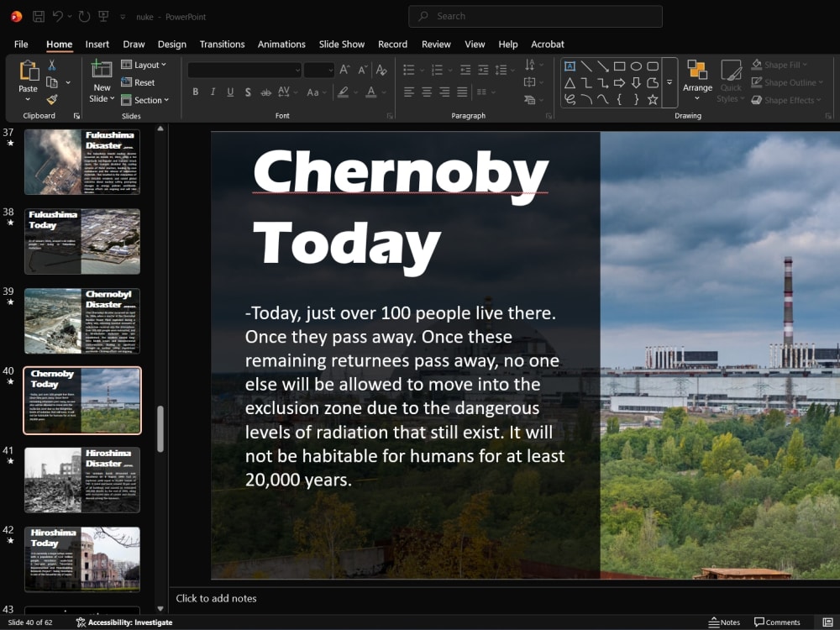Select the oval shape
The height and width of the screenshot is (630, 840).
click(636, 66)
